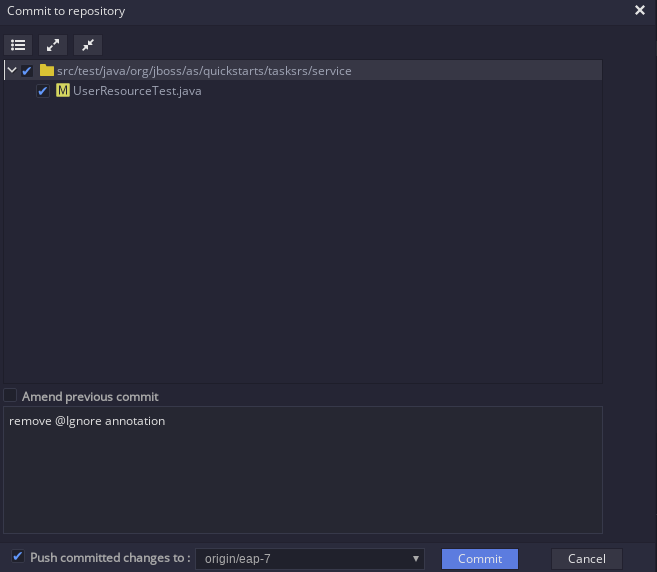Click the 'Amend previous commit' label text
The height and width of the screenshot is (572, 657).
click(90, 396)
